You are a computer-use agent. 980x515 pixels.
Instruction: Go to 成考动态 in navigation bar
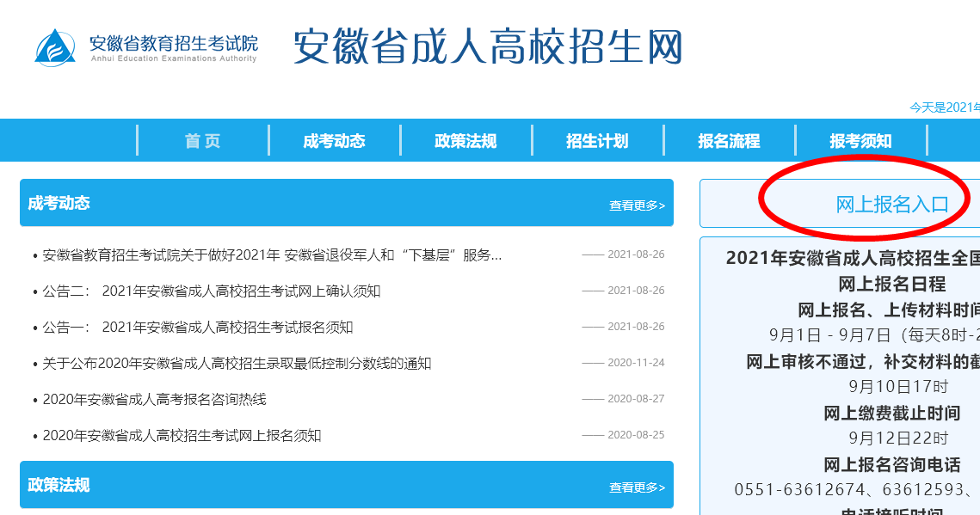point(334,141)
